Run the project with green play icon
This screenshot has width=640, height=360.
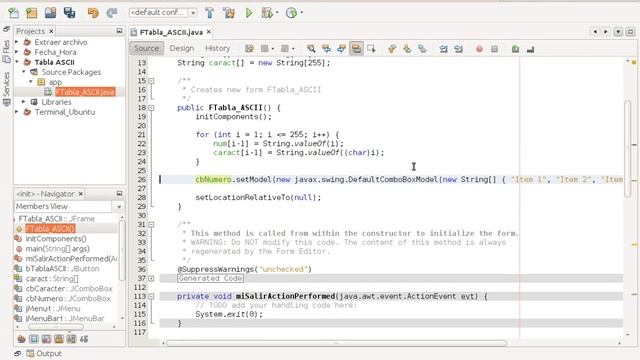249,13
